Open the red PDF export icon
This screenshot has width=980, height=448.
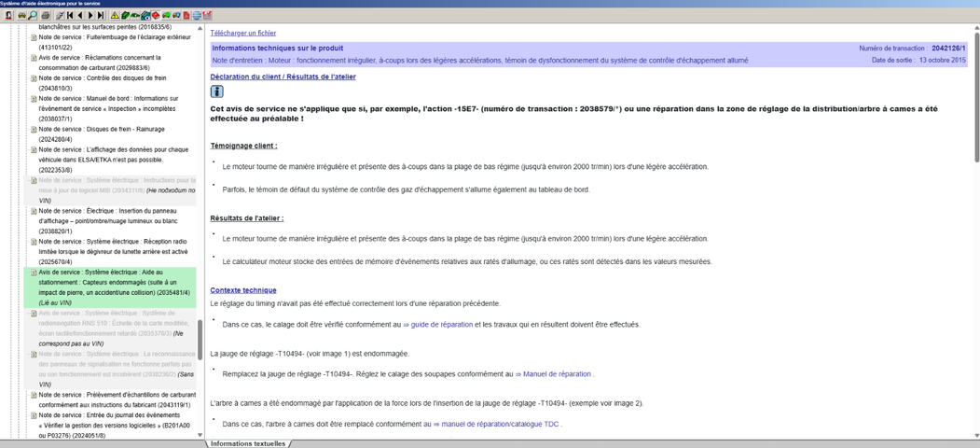pos(186,15)
